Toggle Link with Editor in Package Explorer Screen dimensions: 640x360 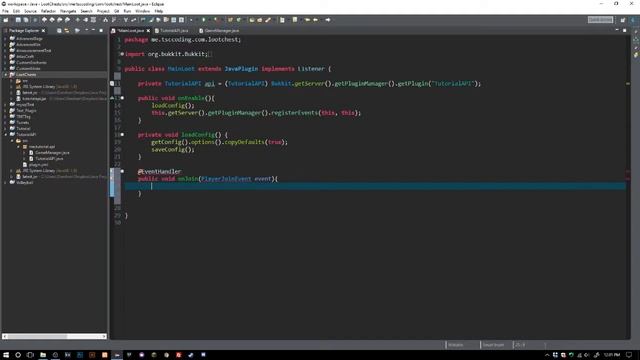(x=67, y=31)
